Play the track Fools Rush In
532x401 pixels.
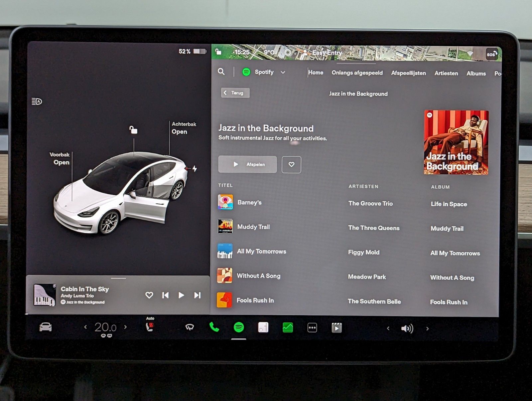pyautogui.click(x=255, y=300)
